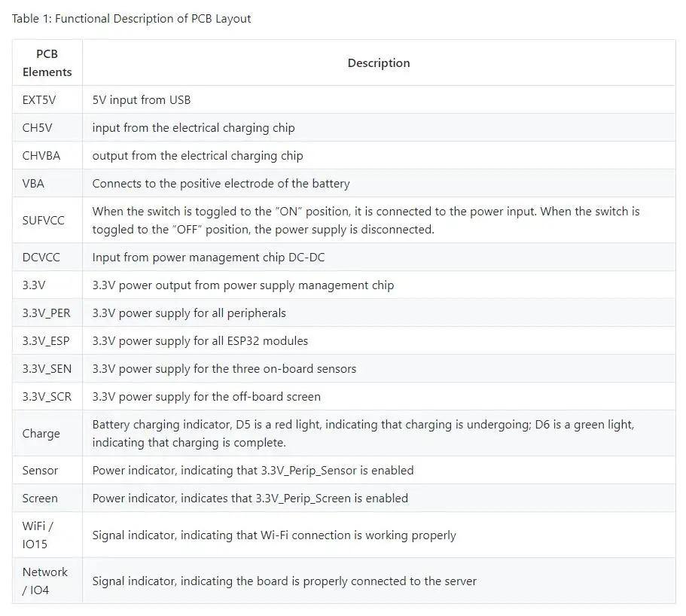686x616 pixels.
Task: Select the 'VBA' element cell
Action: [x=47, y=183]
